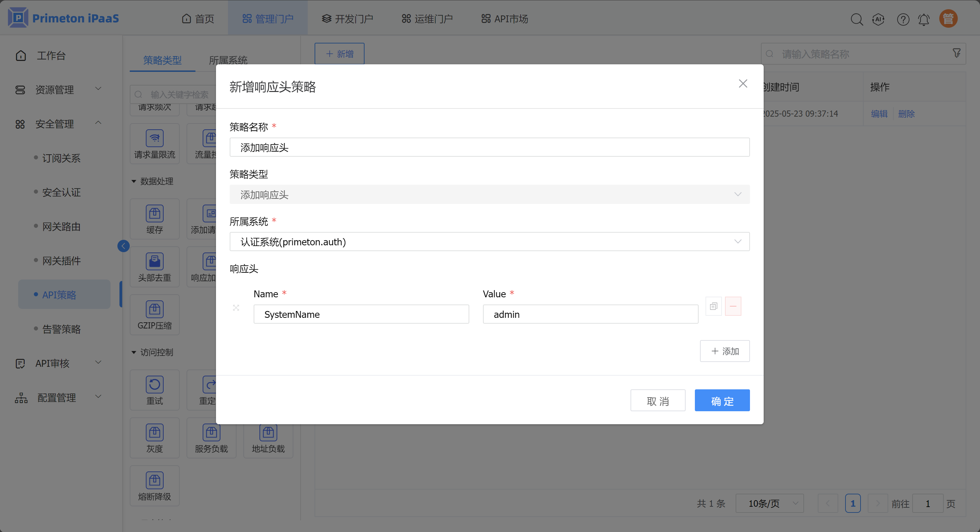
Task: Collapse the sidebar with the round arrow
Action: click(x=123, y=246)
